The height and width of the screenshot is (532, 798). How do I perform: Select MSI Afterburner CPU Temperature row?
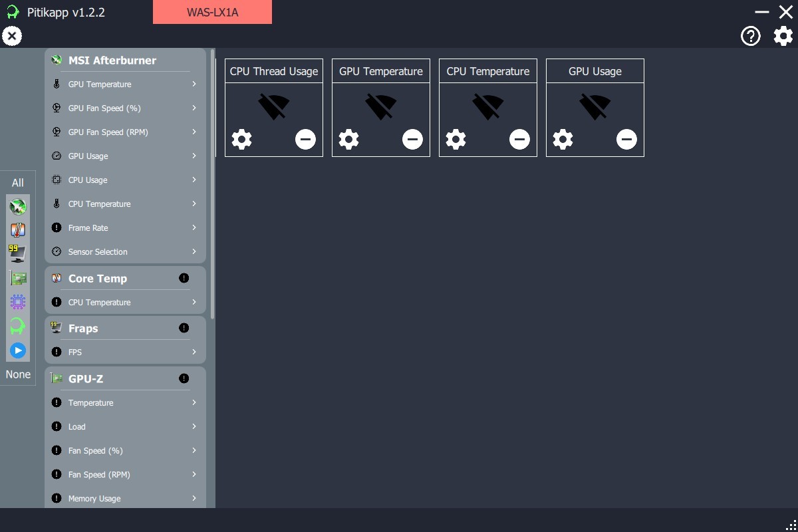tap(125, 203)
